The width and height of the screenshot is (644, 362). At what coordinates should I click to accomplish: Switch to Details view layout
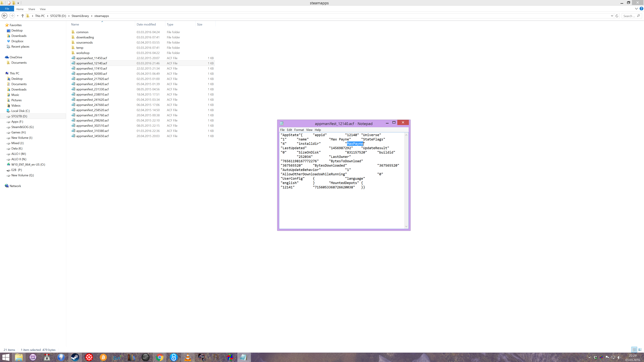(x=634, y=349)
